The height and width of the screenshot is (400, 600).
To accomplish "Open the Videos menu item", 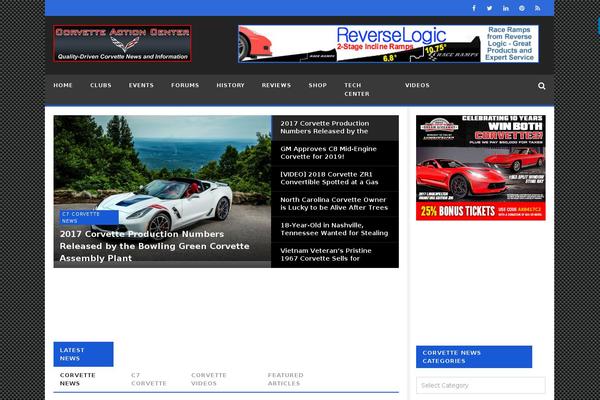I will coord(417,85).
